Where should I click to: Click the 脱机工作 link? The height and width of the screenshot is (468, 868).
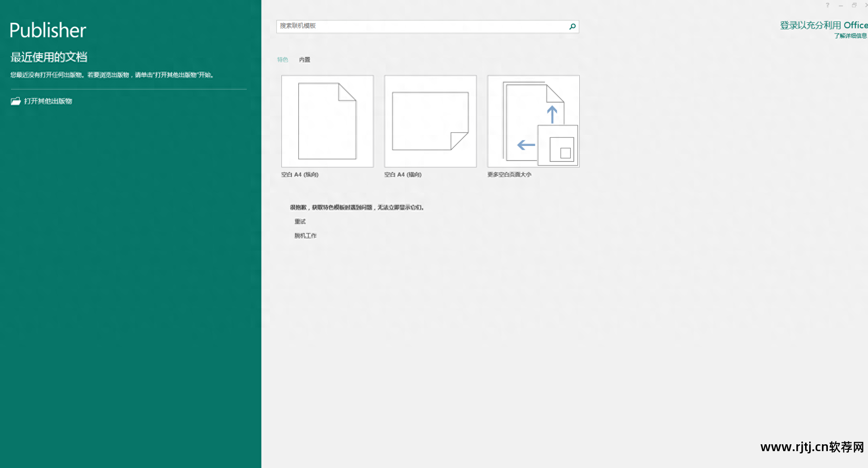tap(305, 236)
